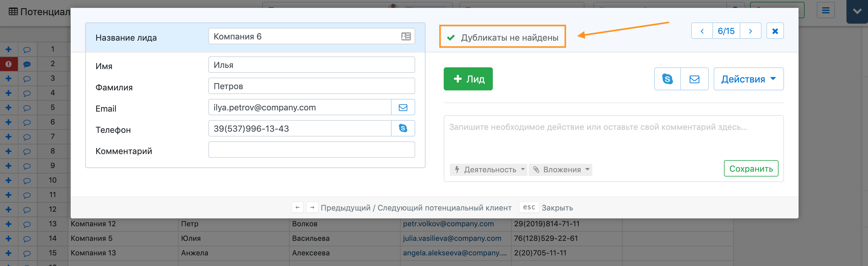Click the envelope email button beside Actions
This screenshot has height=266, width=868.
694,79
